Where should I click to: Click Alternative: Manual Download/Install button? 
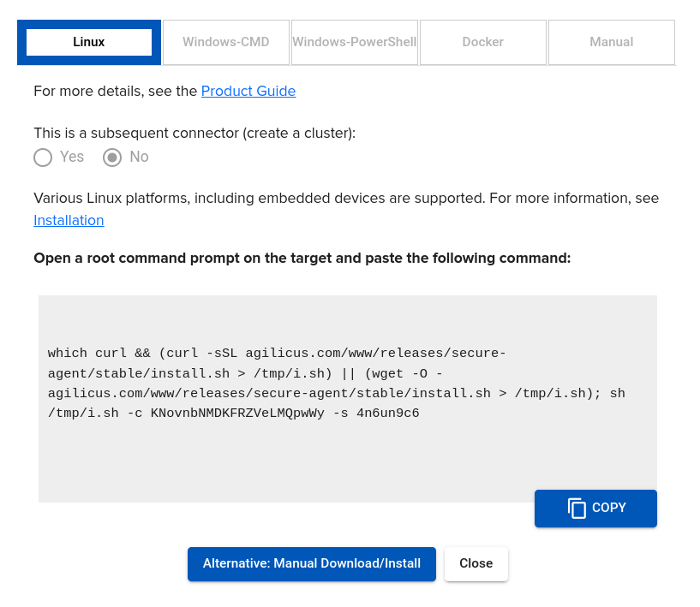click(312, 564)
